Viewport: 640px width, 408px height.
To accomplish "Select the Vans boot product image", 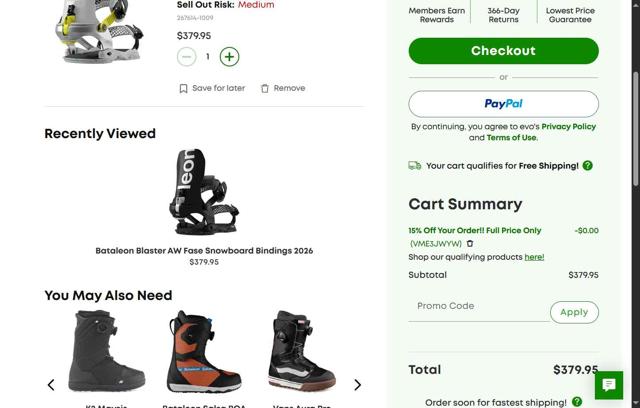I will click(301, 350).
